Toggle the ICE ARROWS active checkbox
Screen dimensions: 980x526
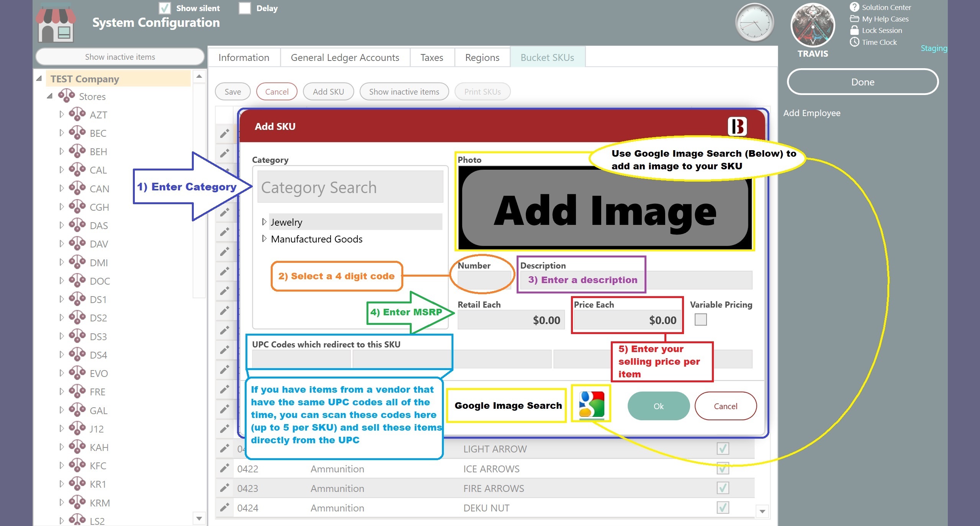tap(723, 468)
